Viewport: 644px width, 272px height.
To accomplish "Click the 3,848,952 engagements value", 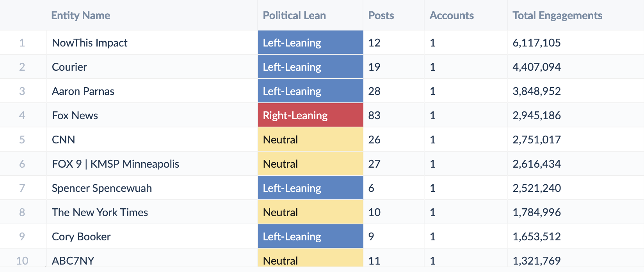I will 537,91.
